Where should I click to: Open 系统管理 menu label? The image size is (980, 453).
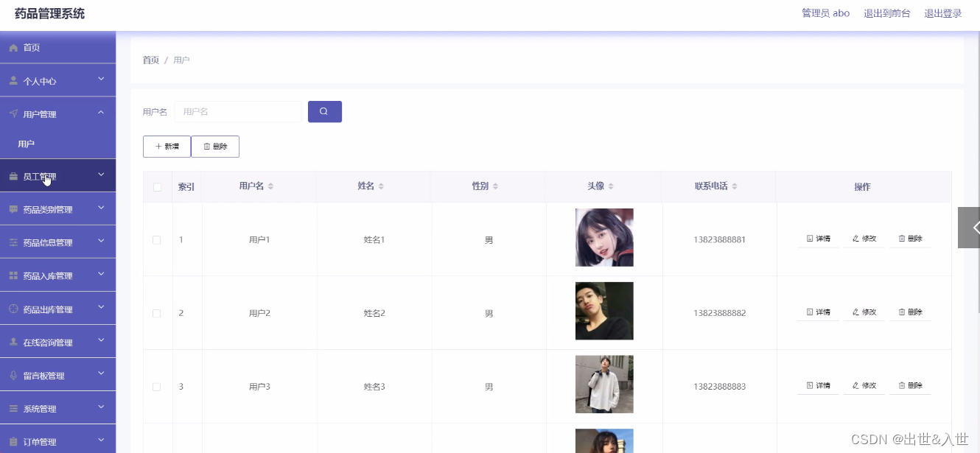pos(40,409)
